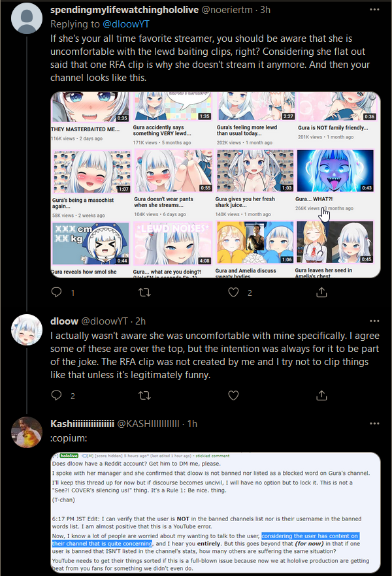Image resolution: width=392 pixels, height=576 pixels.
Task: Like the tweet from @noeriertm
Action: [x=234, y=293]
